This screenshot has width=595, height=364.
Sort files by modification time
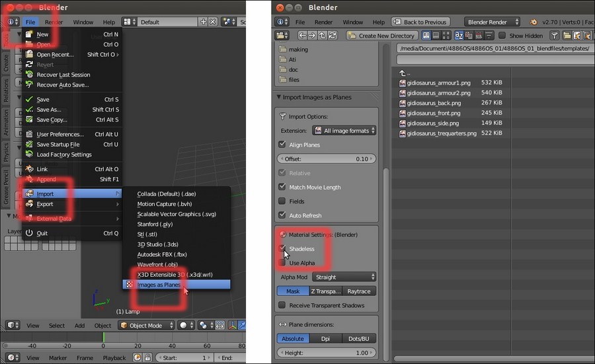point(479,35)
